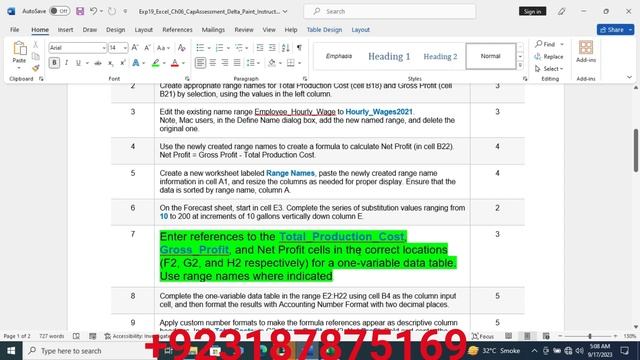Open the notification center icon
640x360 pixels.
[x=624, y=351]
